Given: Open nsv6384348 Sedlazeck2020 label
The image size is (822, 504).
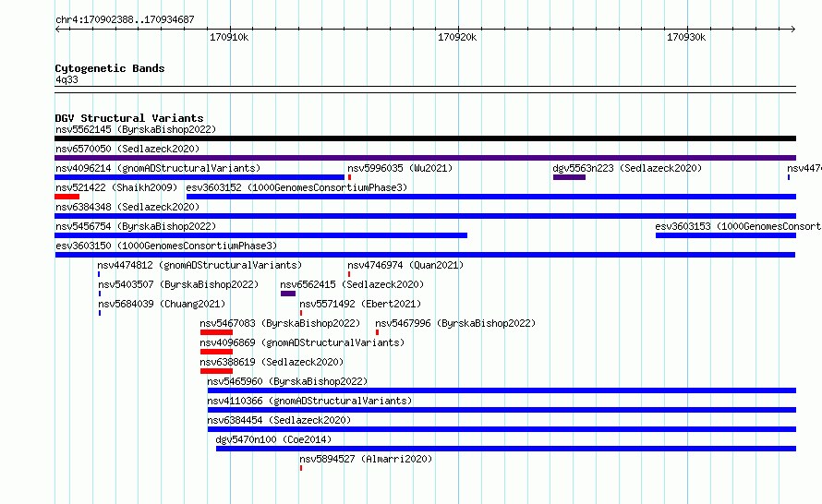Looking at the screenshot, I should [x=127, y=207].
